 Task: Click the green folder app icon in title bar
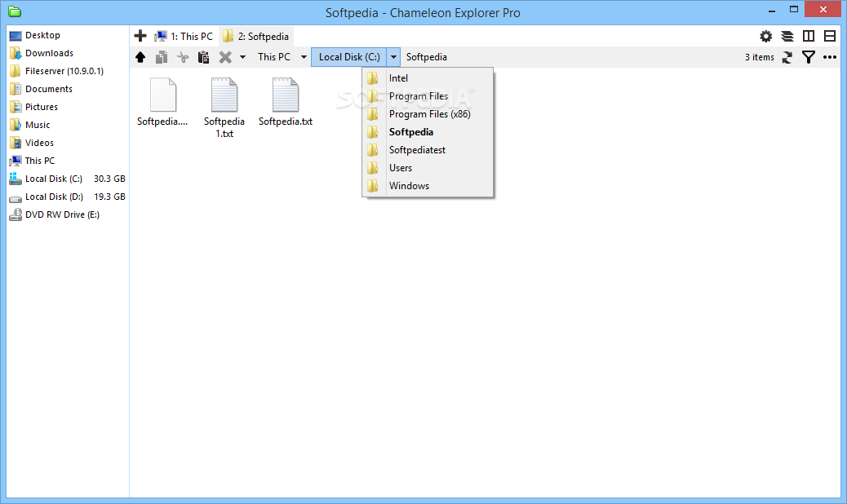pyautogui.click(x=15, y=12)
